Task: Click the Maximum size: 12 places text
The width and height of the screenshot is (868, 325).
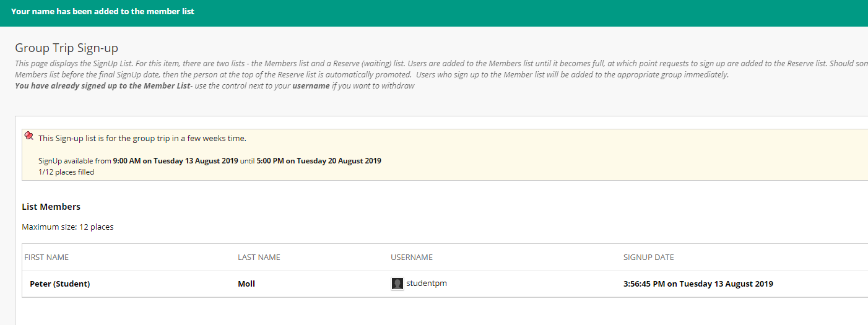Action: (67, 227)
